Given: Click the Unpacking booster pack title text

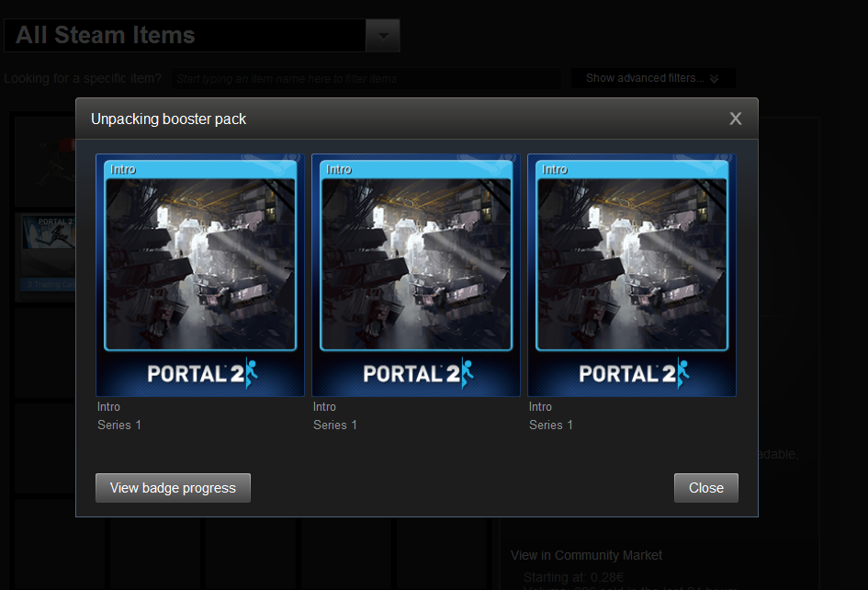Looking at the screenshot, I should coord(168,119).
